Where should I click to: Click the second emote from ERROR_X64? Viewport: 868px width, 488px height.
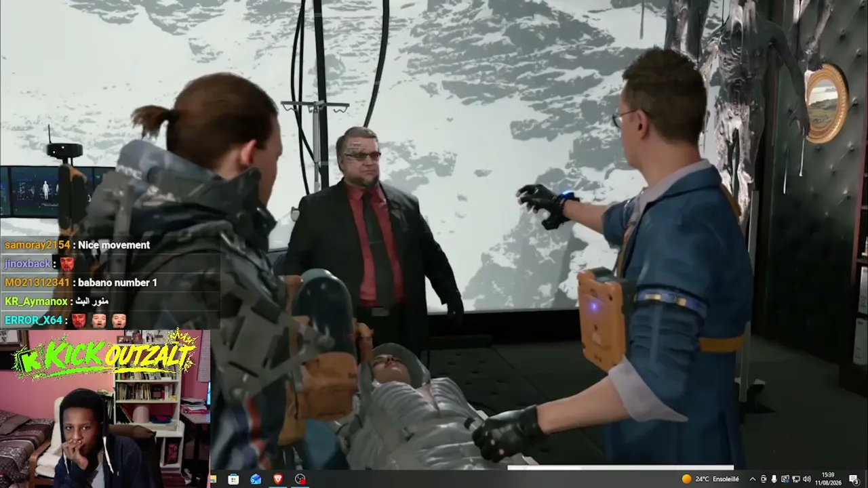pos(99,320)
